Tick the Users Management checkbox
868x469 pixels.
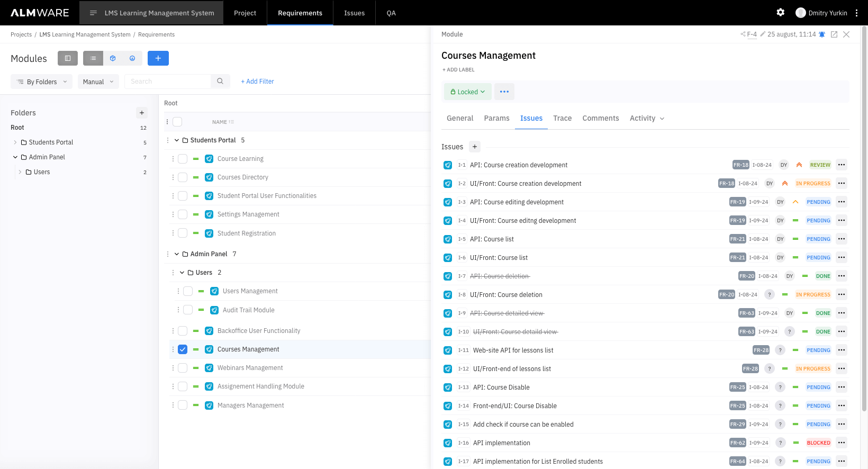click(188, 291)
